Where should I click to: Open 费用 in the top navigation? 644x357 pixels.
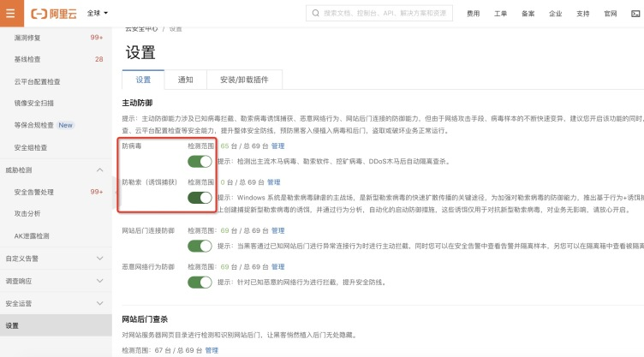[473, 14]
